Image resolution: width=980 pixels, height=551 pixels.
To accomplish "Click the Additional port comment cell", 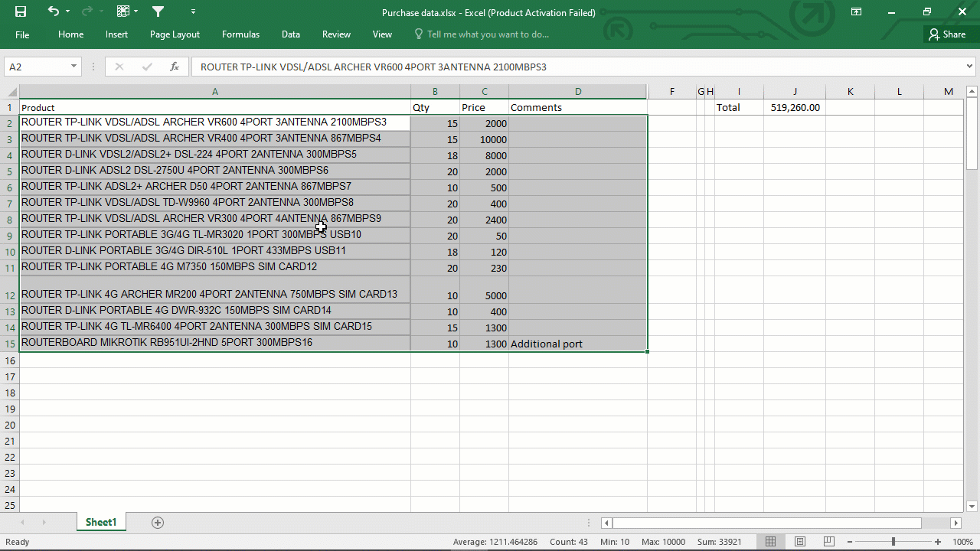I will tap(578, 344).
